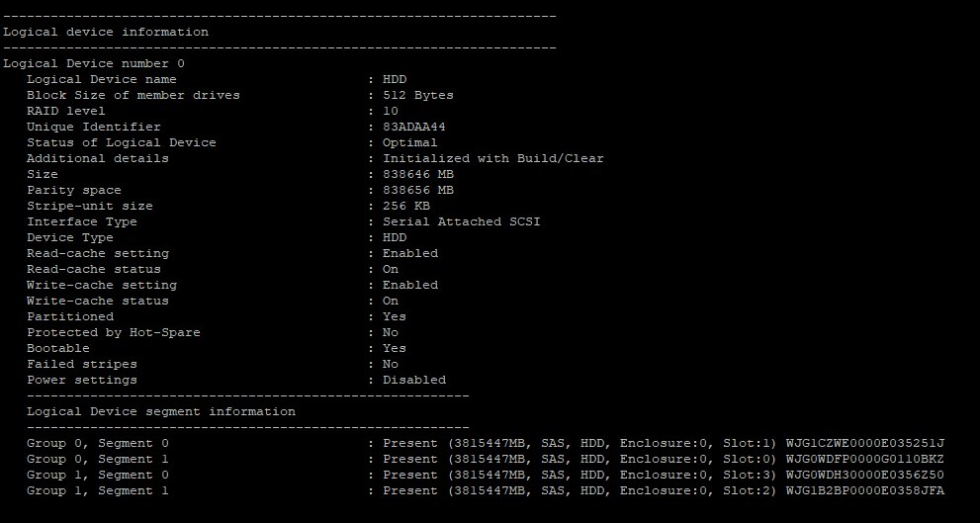Screen dimensions: 980x523
Task: Click the 'Stripe-unit size' label
Action: pyautogui.click(x=90, y=207)
